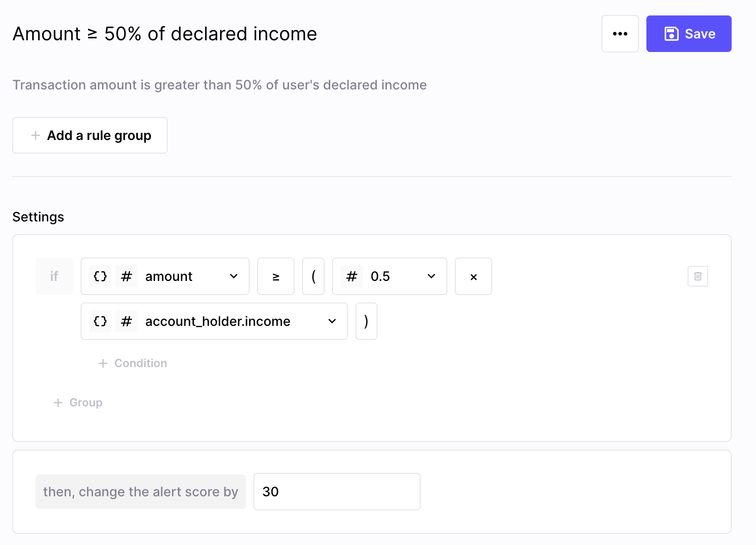
Task: Expand the amount field dropdown
Action: 234,276
